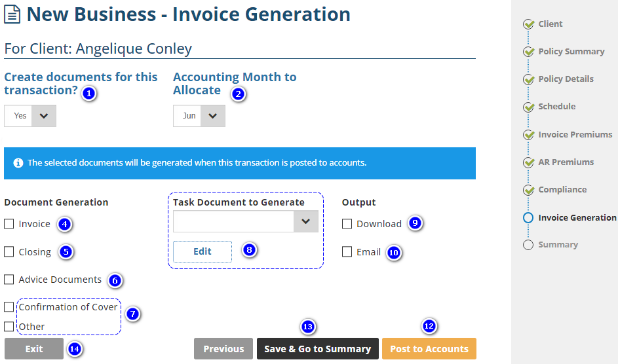Go to the Policy Details step
The height and width of the screenshot is (364, 618).
[566, 79]
